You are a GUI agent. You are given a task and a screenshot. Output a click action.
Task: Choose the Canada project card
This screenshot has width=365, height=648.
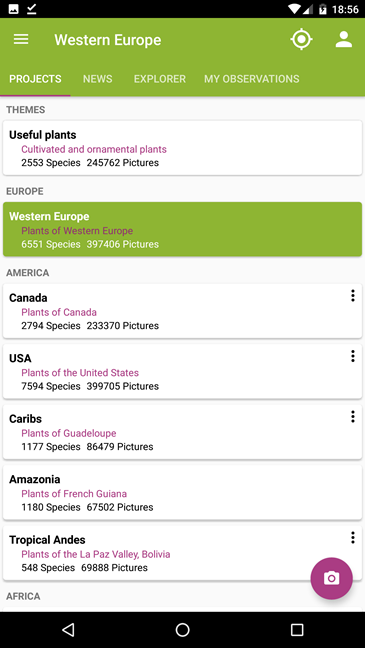pos(182,311)
